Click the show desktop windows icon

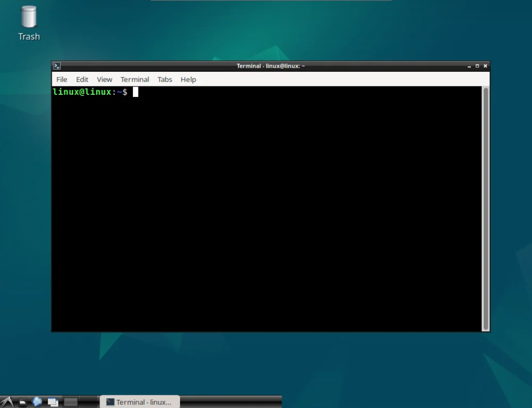coord(53,402)
